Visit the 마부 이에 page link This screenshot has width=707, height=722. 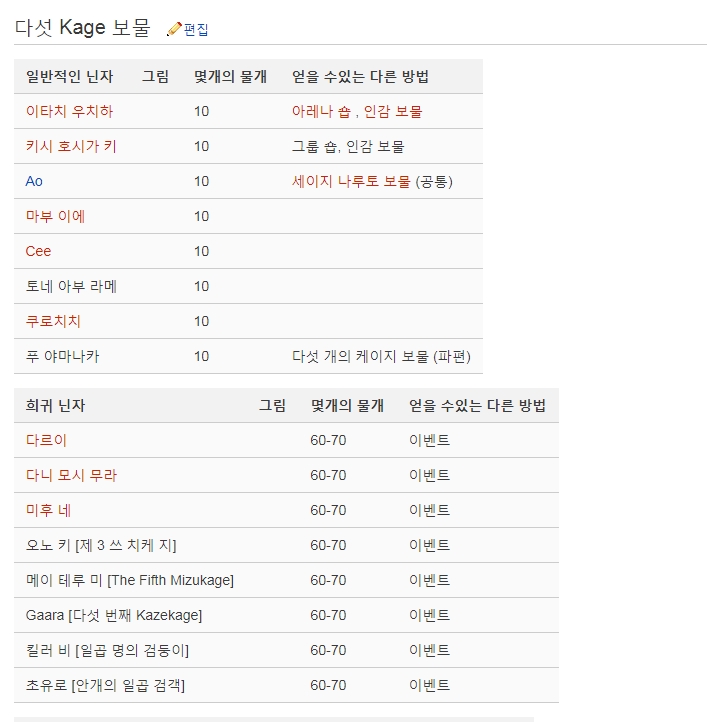pos(55,216)
